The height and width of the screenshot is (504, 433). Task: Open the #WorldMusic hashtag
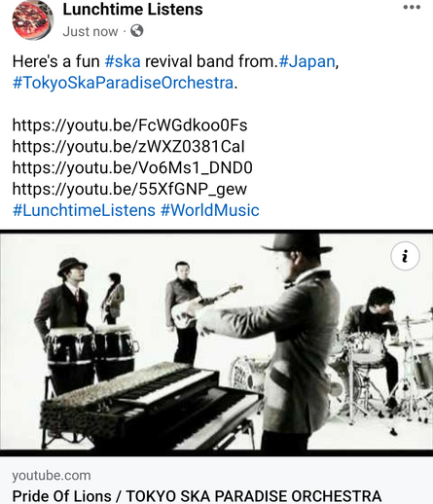pyautogui.click(x=210, y=210)
